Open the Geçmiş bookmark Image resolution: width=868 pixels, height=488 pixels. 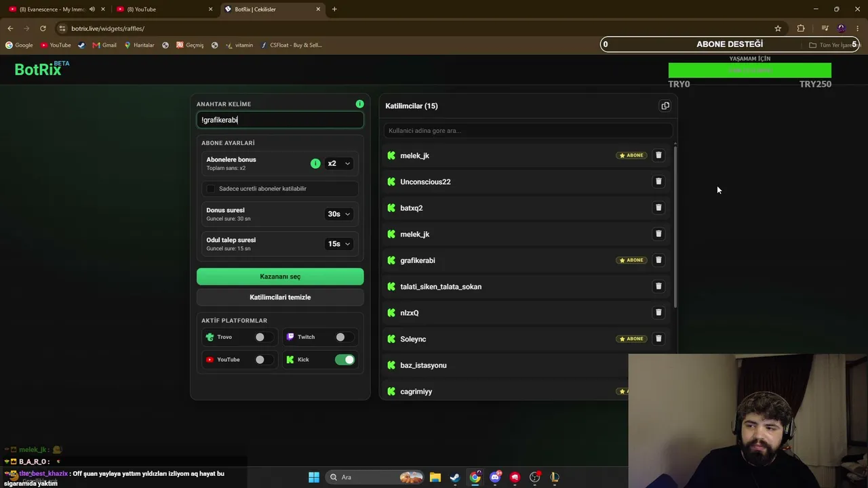tap(190, 45)
